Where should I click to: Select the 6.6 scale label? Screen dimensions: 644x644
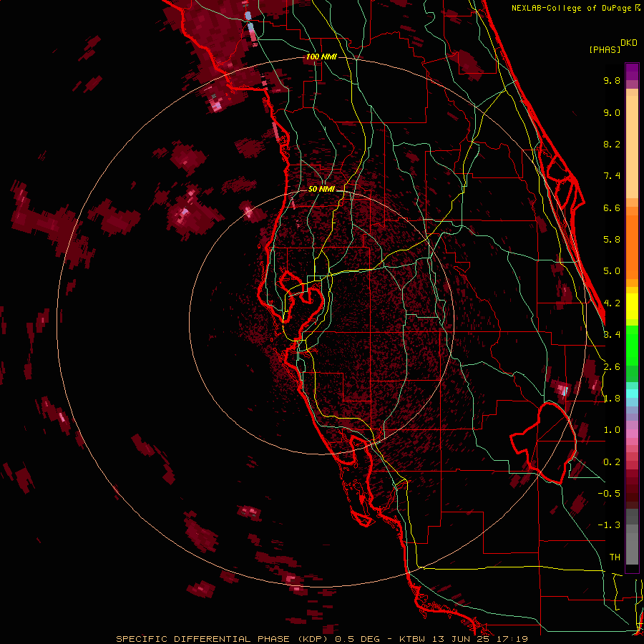[x=612, y=208]
